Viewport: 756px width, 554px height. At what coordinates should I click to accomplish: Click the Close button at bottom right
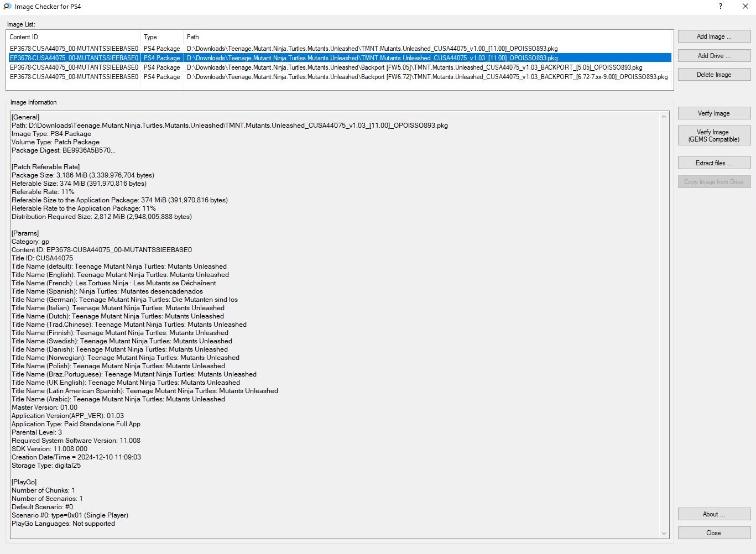click(714, 533)
